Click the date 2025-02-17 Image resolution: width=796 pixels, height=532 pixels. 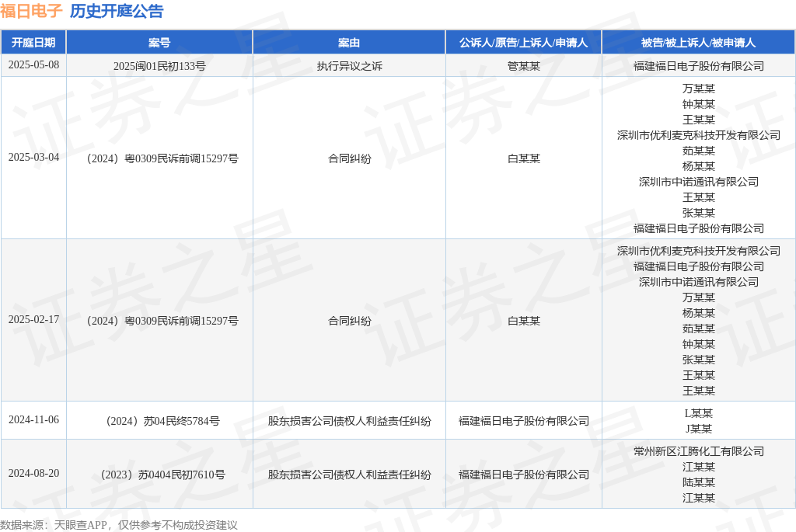pos(33,319)
